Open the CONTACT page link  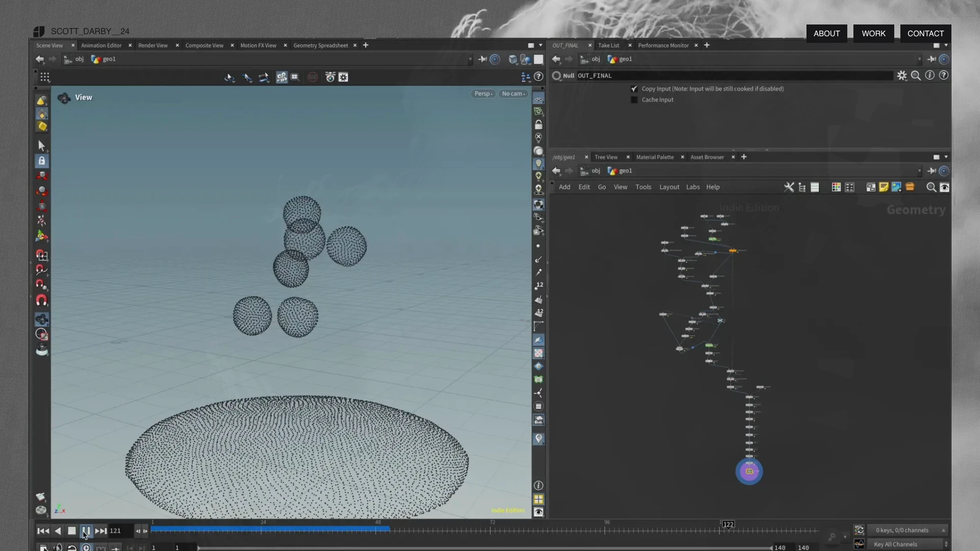[x=925, y=34]
